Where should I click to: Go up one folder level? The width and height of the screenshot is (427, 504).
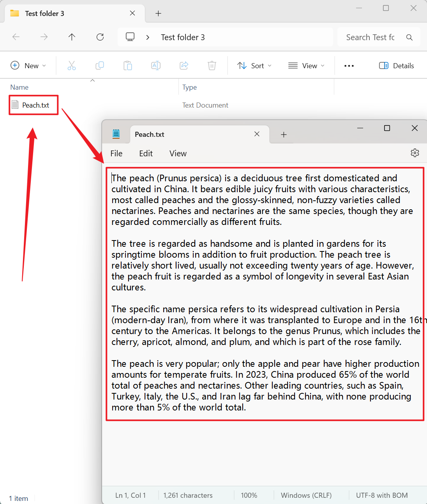coord(72,37)
